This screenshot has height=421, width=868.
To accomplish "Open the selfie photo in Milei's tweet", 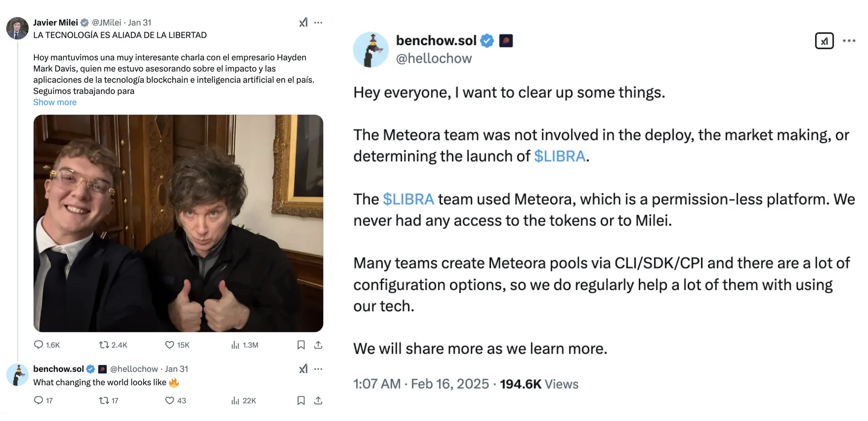I will coord(178,223).
